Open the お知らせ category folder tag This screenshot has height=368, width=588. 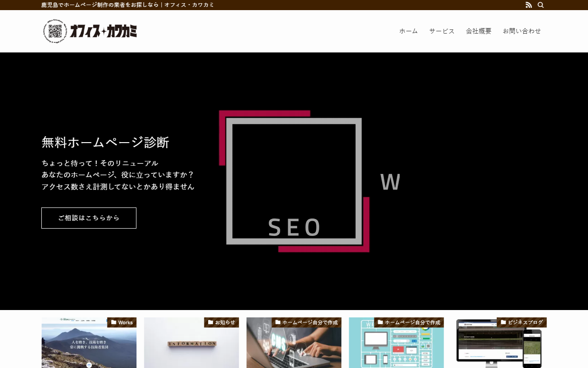[x=221, y=322]
